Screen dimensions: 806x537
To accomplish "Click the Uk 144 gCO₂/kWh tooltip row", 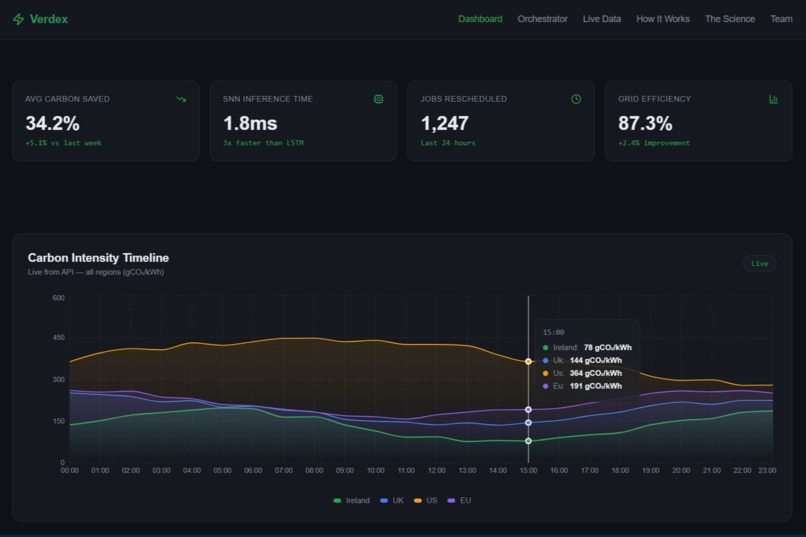I will tap(582, 361).
